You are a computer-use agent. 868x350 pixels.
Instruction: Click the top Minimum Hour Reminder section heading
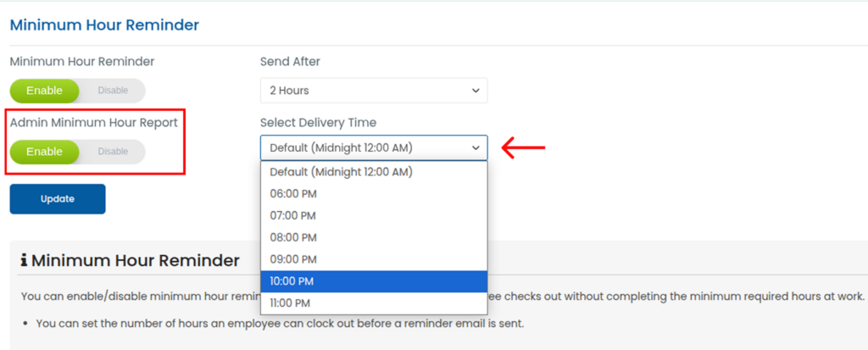point(104,25)
